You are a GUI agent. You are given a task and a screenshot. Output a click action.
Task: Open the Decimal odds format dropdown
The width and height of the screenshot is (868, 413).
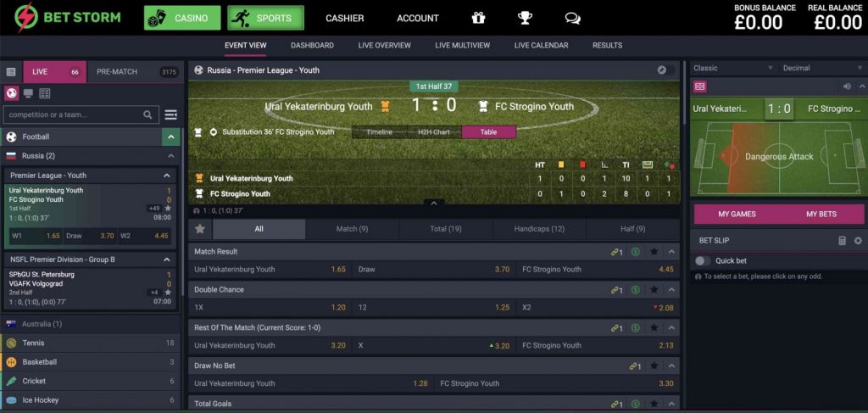coord(822,68)
